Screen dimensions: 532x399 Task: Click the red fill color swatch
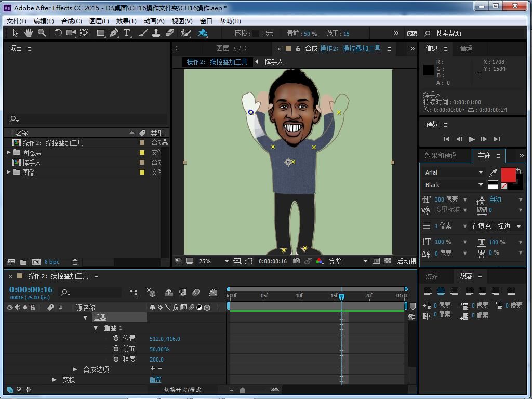[x=508, y=175]
